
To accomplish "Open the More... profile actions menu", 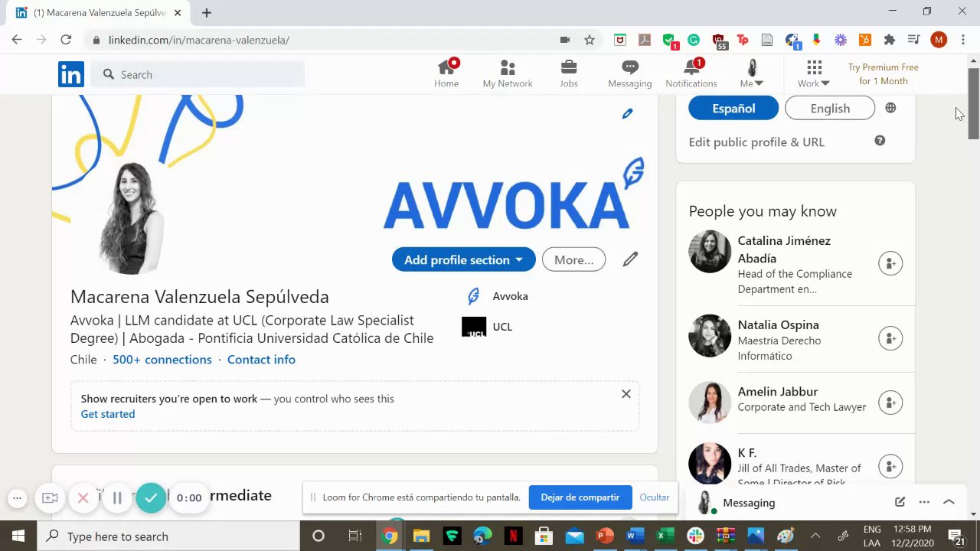I will pyautogui.click(x=573, y=259).
